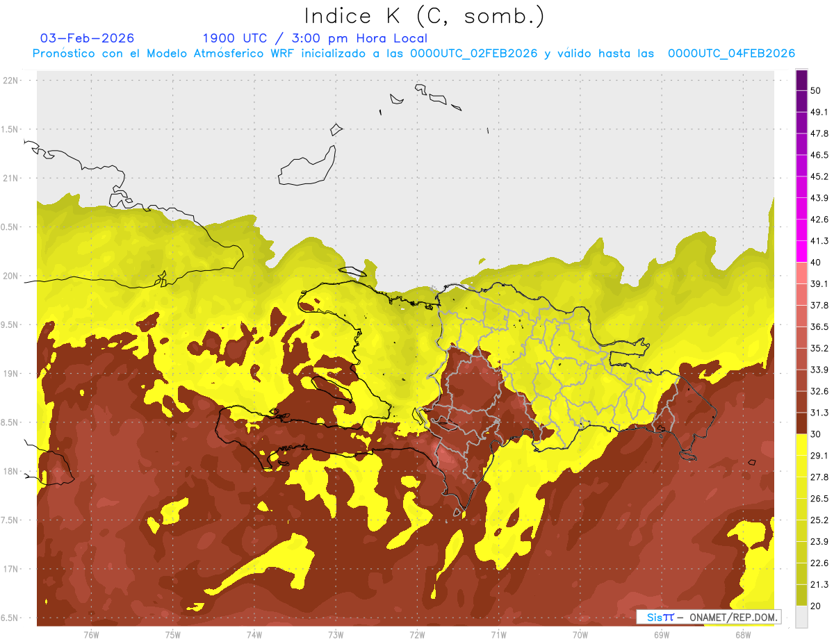This screenshot has width=834, height=644.
Task: Pick the magenta swatch between 40 and 41.3
Action: point(801,251)
